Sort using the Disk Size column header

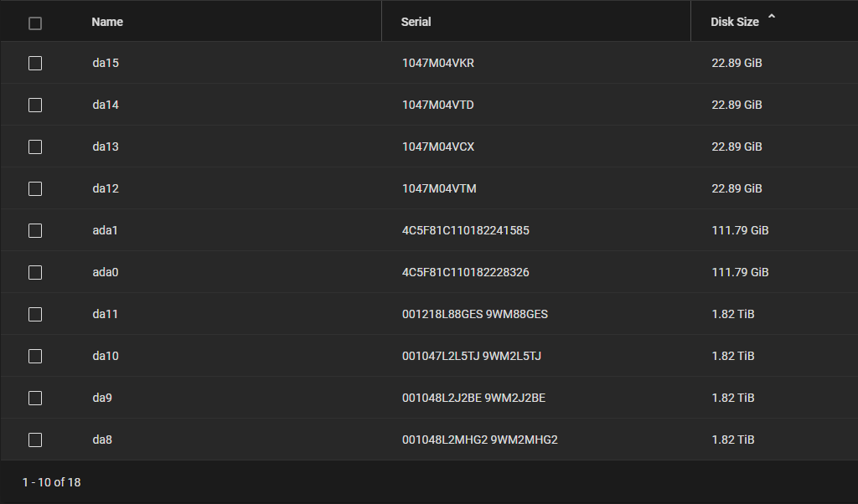coord(734,22)
